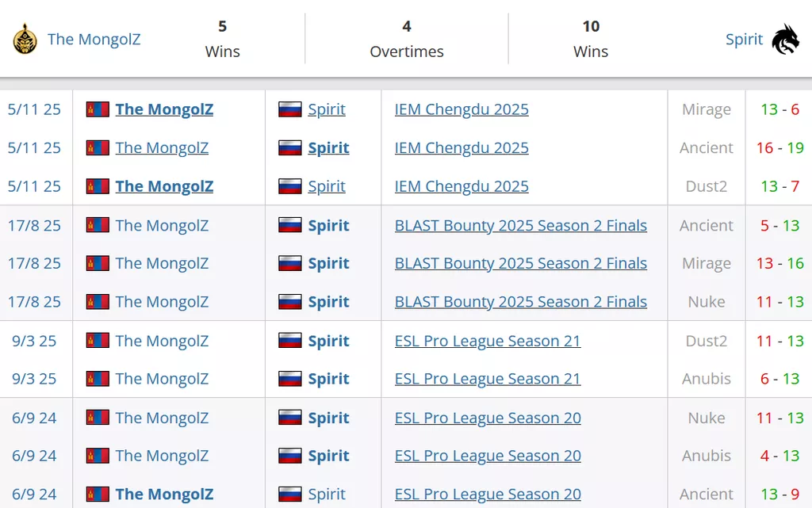812x508 pixels.
Task: Open IEM Chengdu 2025 link for Mirage map
Action: click(462, 109)
